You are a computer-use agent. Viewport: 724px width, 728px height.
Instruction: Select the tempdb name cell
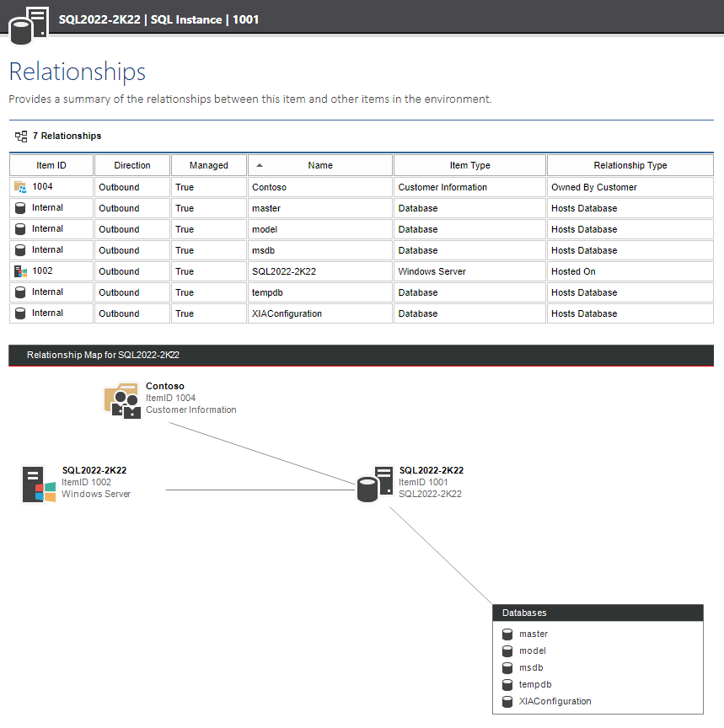coord(320,292)
